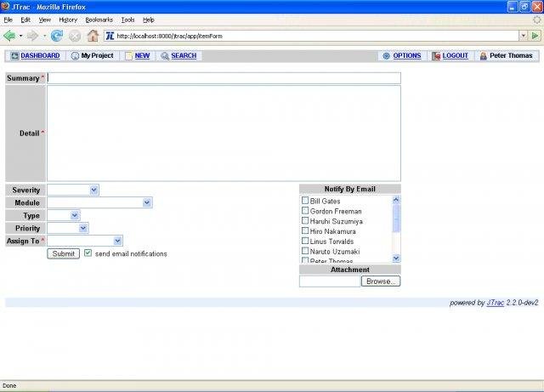This screenshot has height=392, width=544.
Task: Click the Submit button
Action: click(63, 253)
